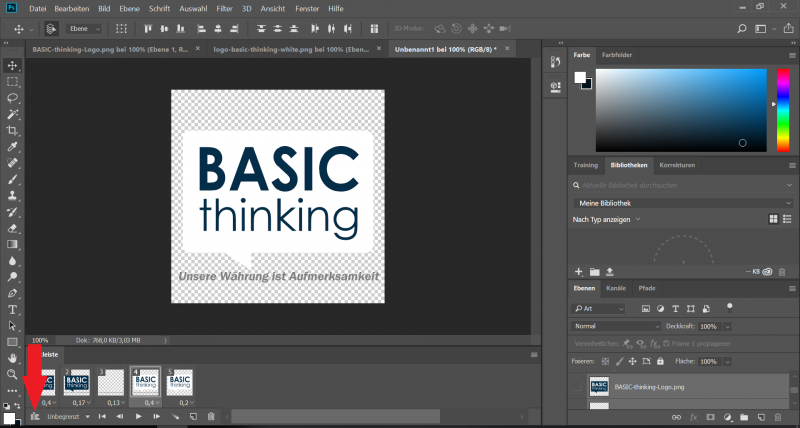Duplicate the selected animation frame
This screenshot has height=428, width=800.
[x=193, y=417]
